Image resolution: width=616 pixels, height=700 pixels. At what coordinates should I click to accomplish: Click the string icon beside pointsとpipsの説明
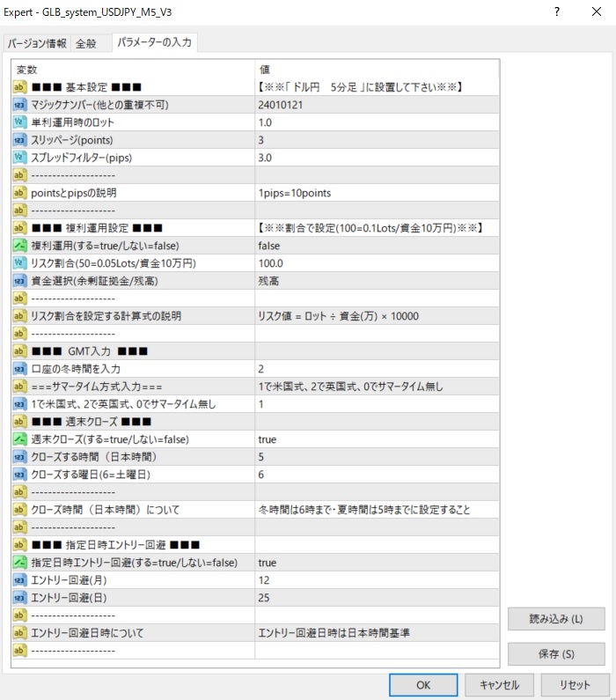click(x=19, y=193)
